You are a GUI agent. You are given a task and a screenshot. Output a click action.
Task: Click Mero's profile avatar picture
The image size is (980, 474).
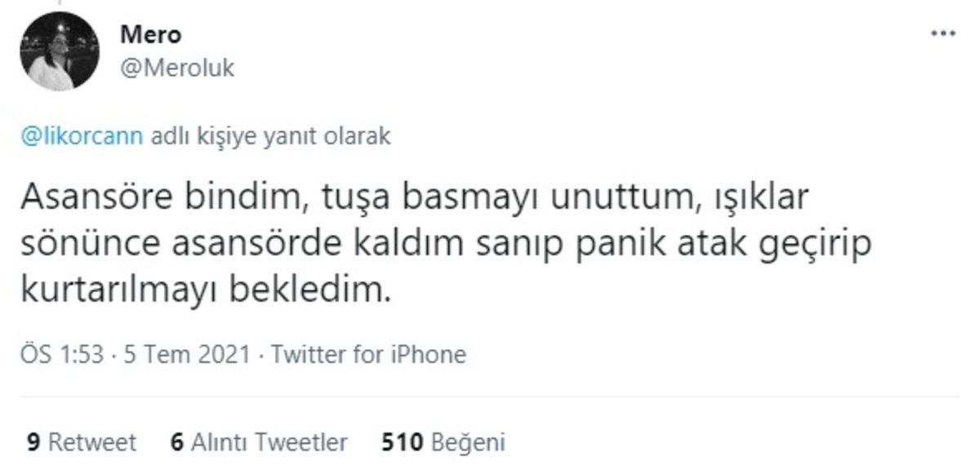60,51
